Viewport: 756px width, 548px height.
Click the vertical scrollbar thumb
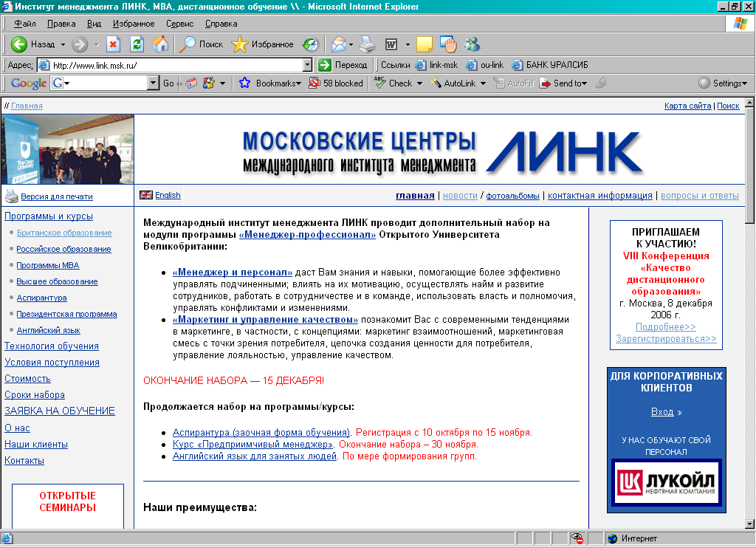point(749,165)
